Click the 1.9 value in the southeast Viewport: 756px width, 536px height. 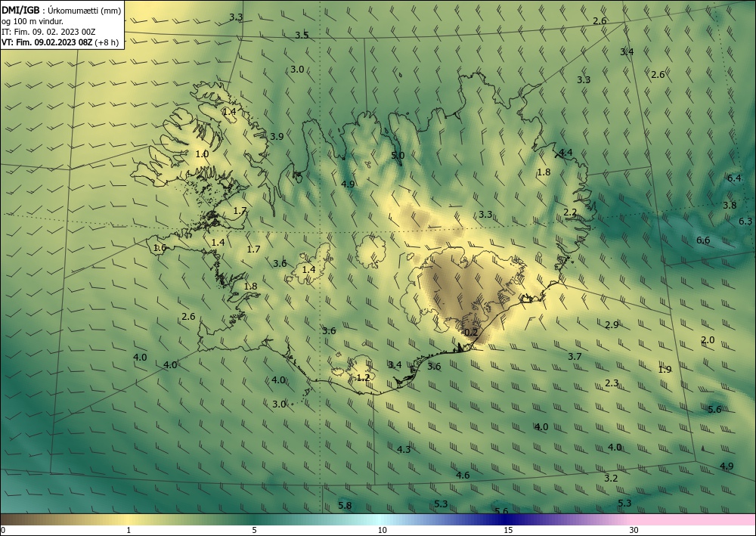(665, 370)
